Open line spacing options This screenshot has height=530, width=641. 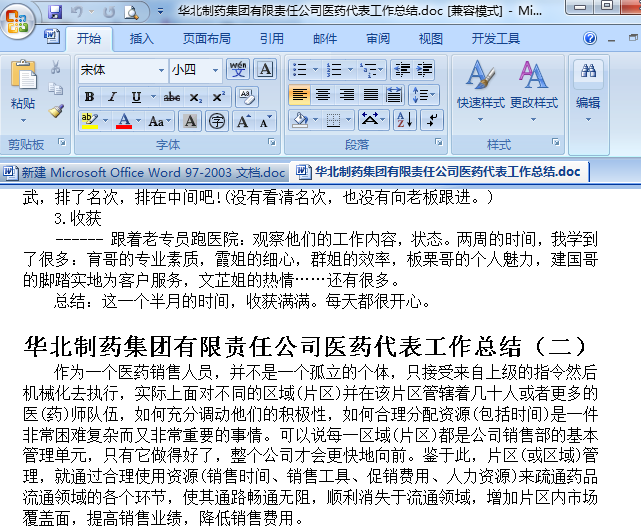[x=424, y=95]
